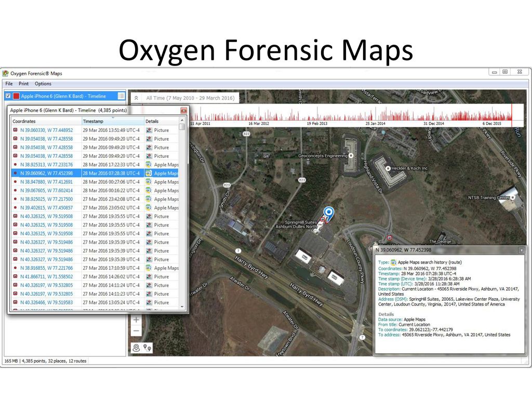Click the scroll-up arrow of the points list
Viewport: 532px width, 399px height.
pyautogui.click(x=182, y=121)
